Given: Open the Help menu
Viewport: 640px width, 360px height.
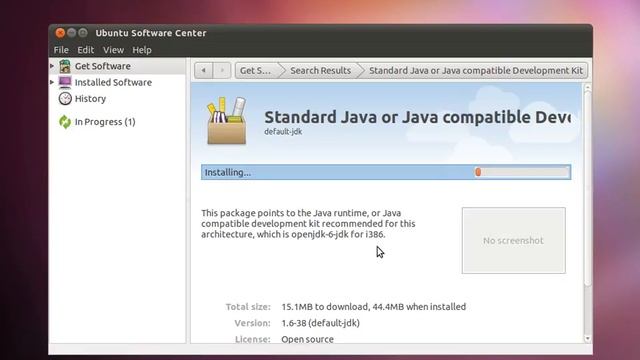Looking at the screenshot, I should (142, 50).
